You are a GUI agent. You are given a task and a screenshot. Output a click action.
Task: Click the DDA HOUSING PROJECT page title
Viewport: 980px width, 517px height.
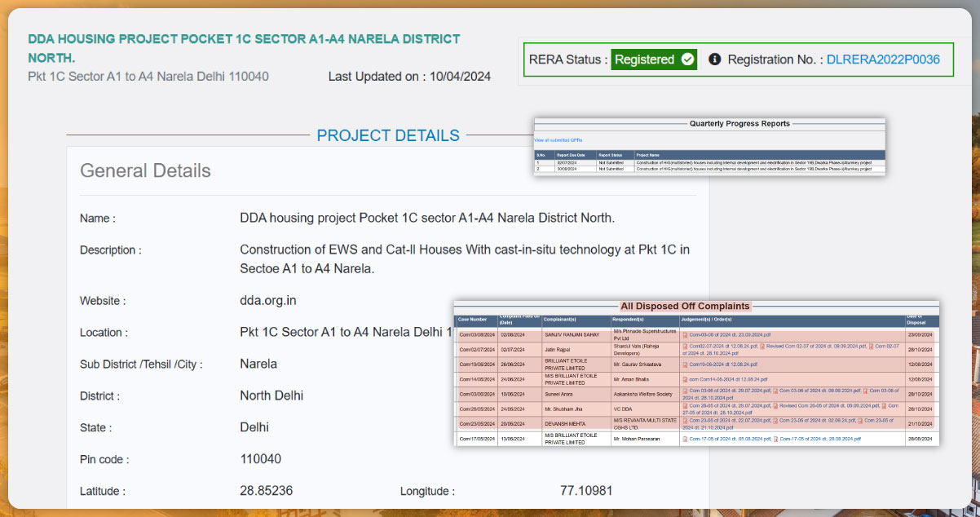point(244,48)
